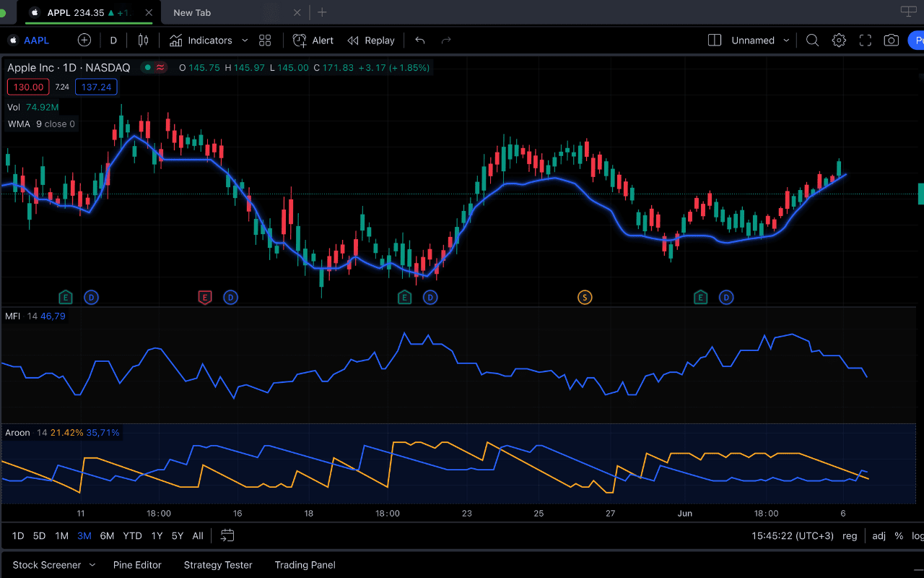Image resolution: width=924 pixels, height=578 pixels.
Task: Select the 3M time range
Action: click(x=84, y=535)
